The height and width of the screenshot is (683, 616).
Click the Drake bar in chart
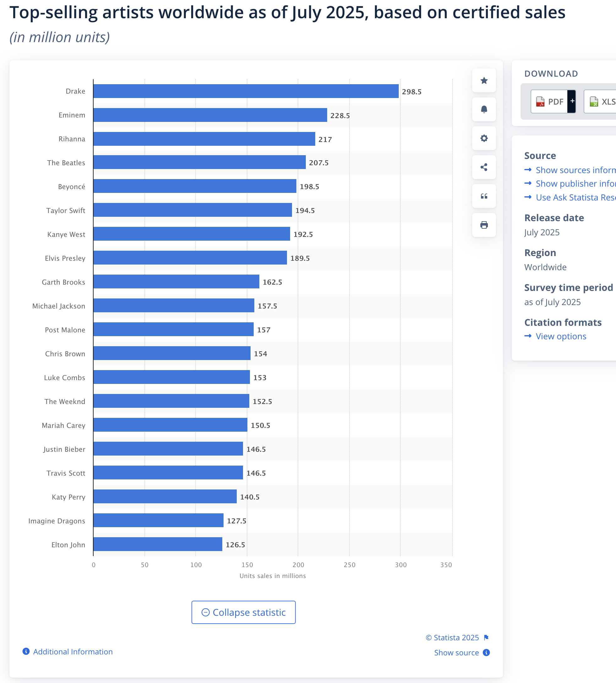tap(246, 91)
